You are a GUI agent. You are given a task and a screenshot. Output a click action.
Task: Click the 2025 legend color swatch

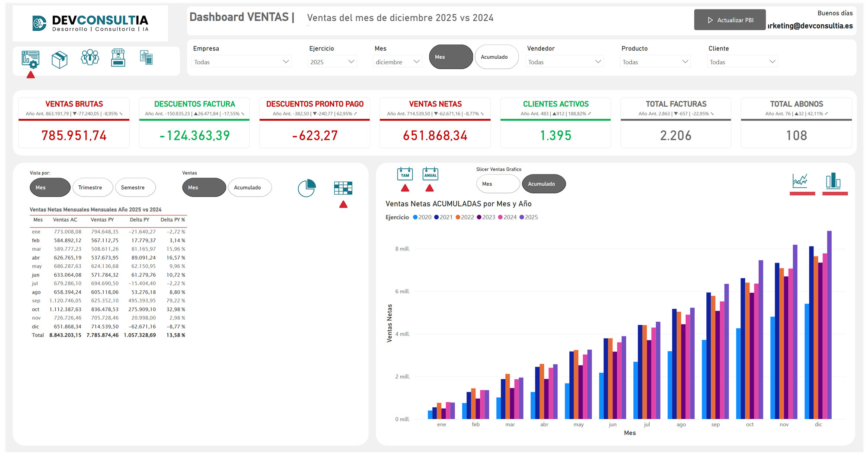(x=522, y=217)
